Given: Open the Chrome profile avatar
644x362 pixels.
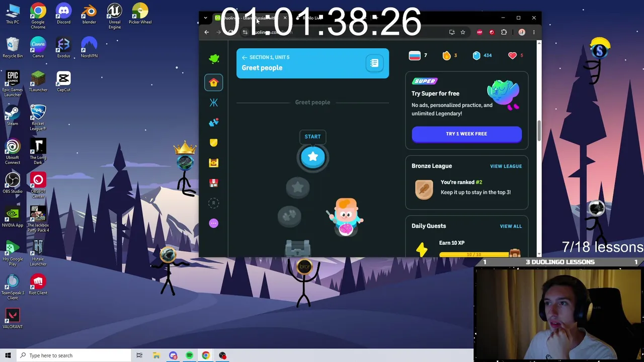Looking at the screenshot, I should [x=522, y=32].
